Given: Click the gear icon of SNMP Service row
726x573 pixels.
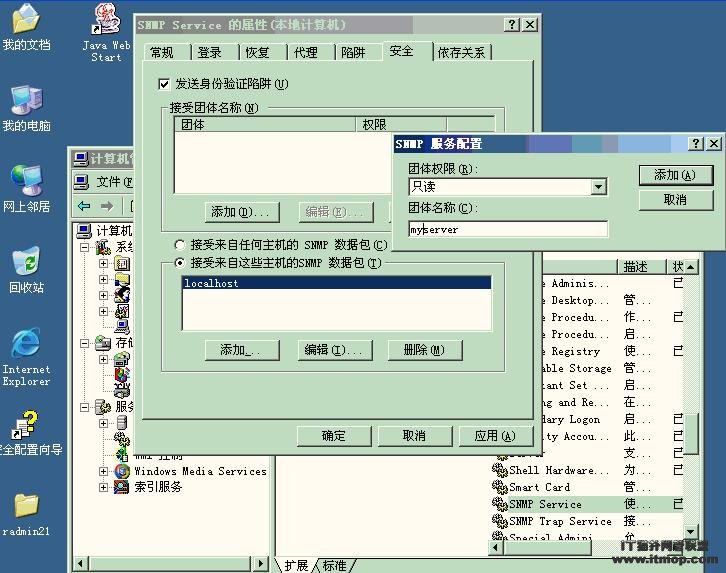Looking at the screenshot, I should click(x=500, y=504).
